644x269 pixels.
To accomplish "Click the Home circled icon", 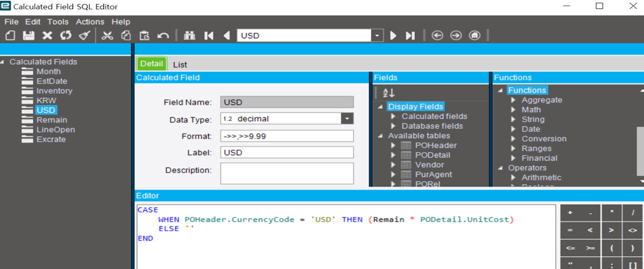I will pyautogui.click(x=474, y=36).
